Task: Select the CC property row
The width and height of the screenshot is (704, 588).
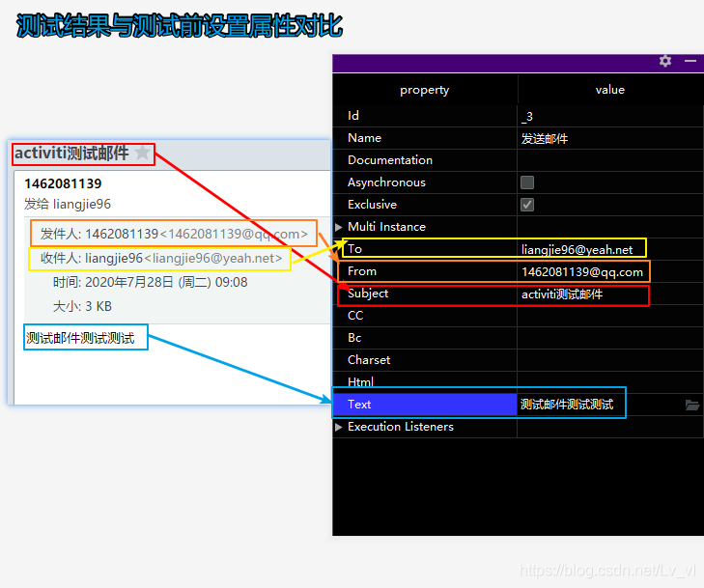Action: click(x=519, y=316)
